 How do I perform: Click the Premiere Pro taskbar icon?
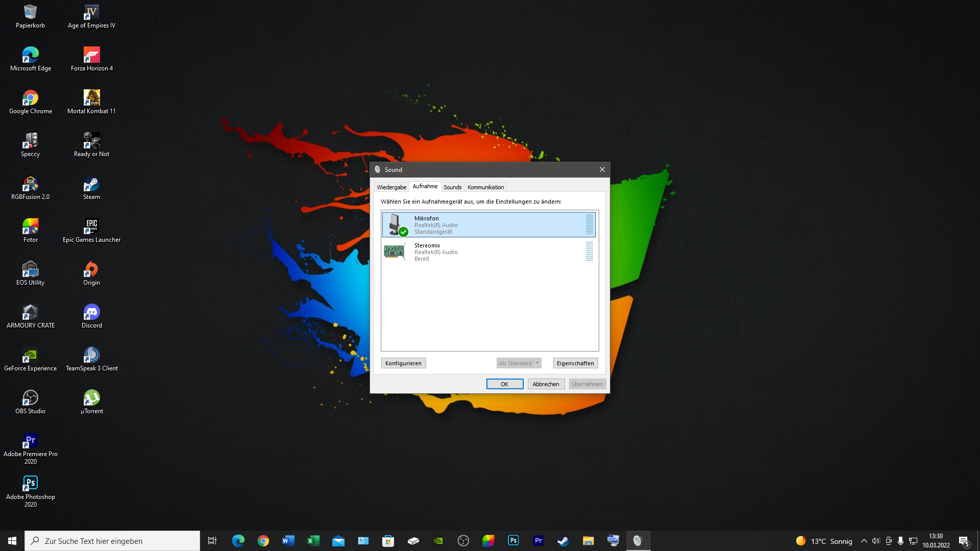click(x=538, y=541)
